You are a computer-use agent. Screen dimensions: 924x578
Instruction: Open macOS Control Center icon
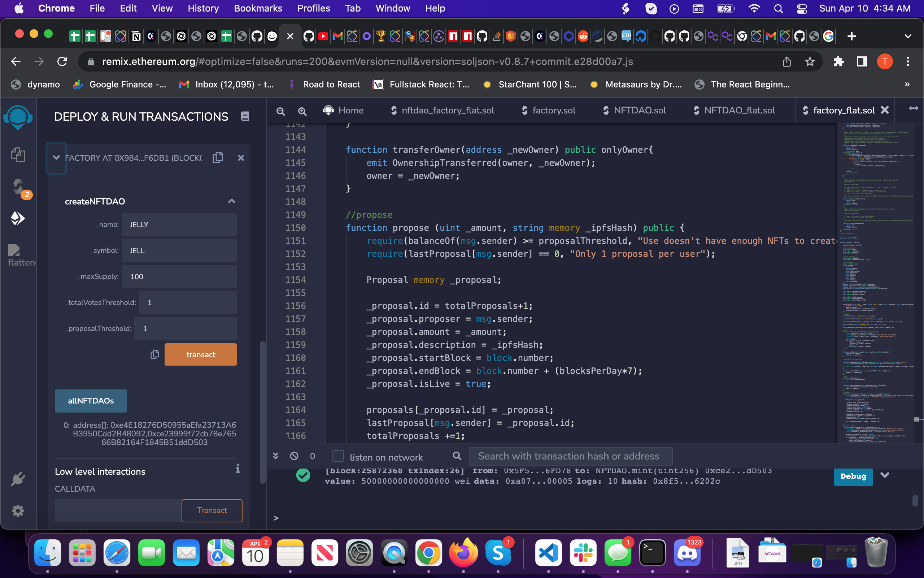tap(801, 8)
